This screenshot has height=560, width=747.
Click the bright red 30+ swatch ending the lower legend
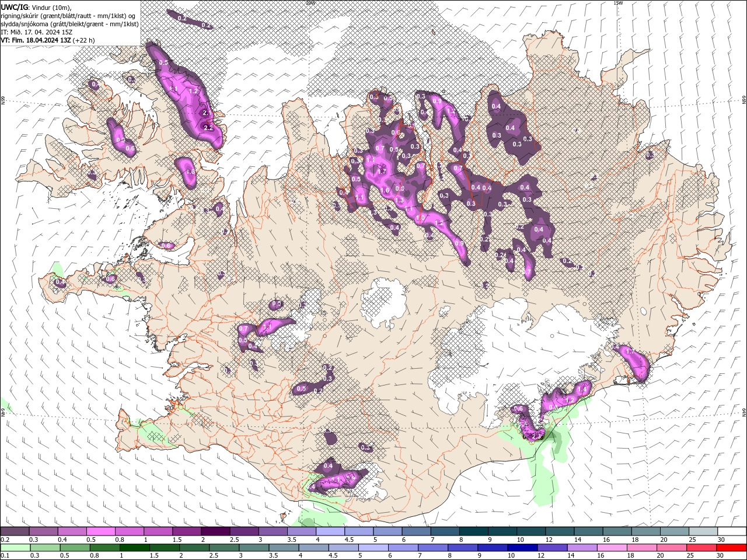731,547
